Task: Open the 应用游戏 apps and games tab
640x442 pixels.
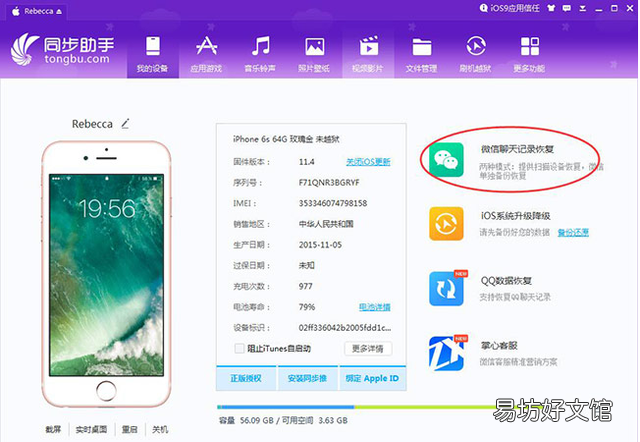Action: (206, 54)
